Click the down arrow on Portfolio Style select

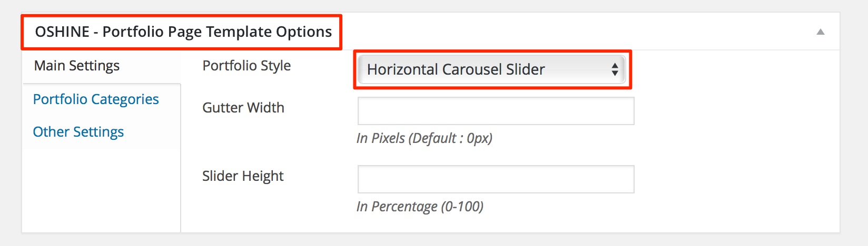pyautogui.click(x=614, y=74)
